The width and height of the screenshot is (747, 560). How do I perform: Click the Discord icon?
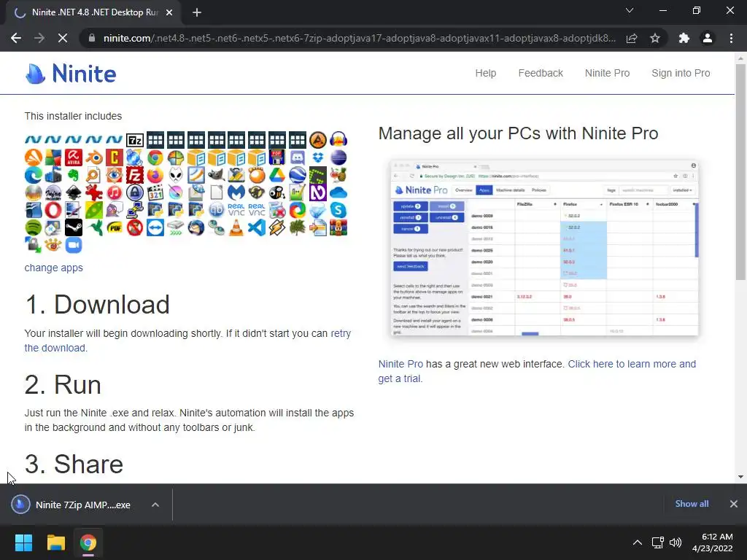[298, 157]
